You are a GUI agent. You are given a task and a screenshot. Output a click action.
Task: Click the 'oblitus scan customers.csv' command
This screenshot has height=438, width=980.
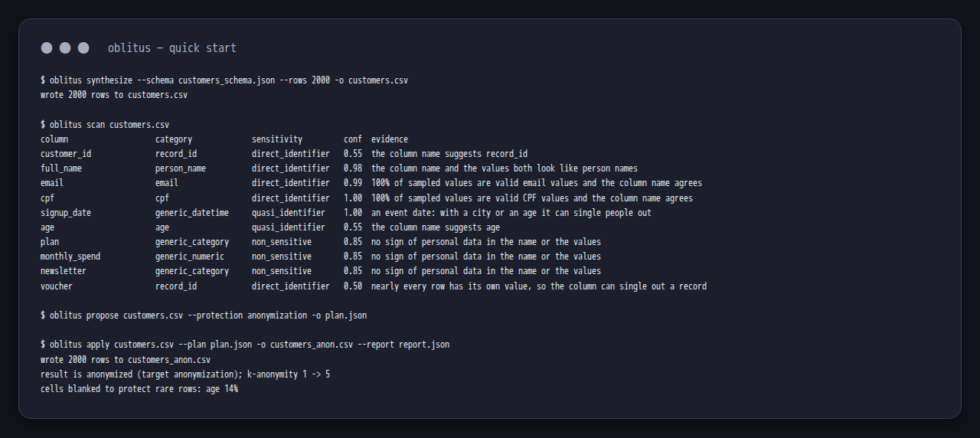pyautogui.click(x=105, y=125)
